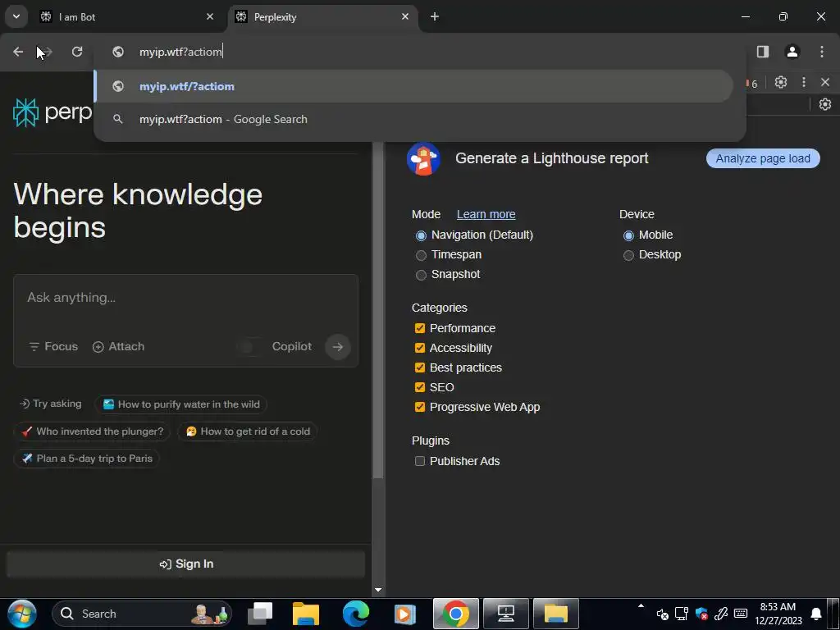Pick "How to get rid of a cold"
This screenshot has width=840, height=630.
(x=247, y=431)
